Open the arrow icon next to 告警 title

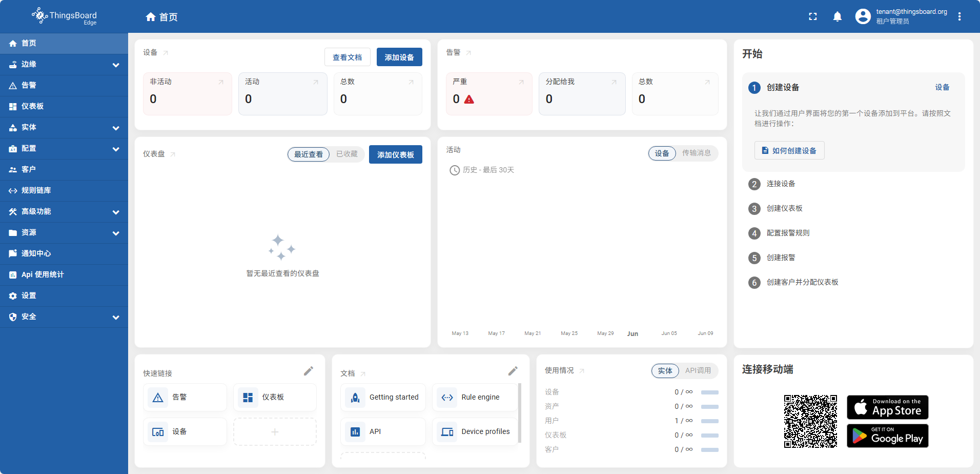pyautogui.click(x=468, y=53)
